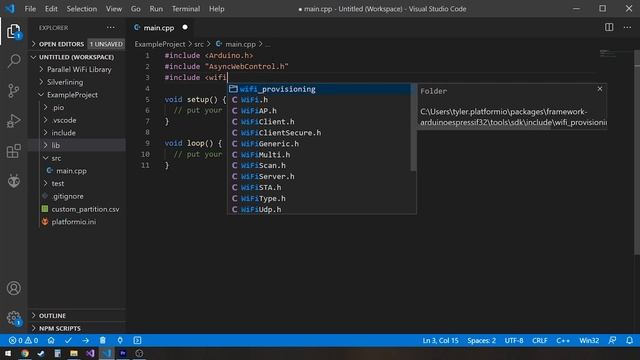The width and height of the screenshot is (640, 360).
Task: Open Windows Start button
Action: [8, 353]
